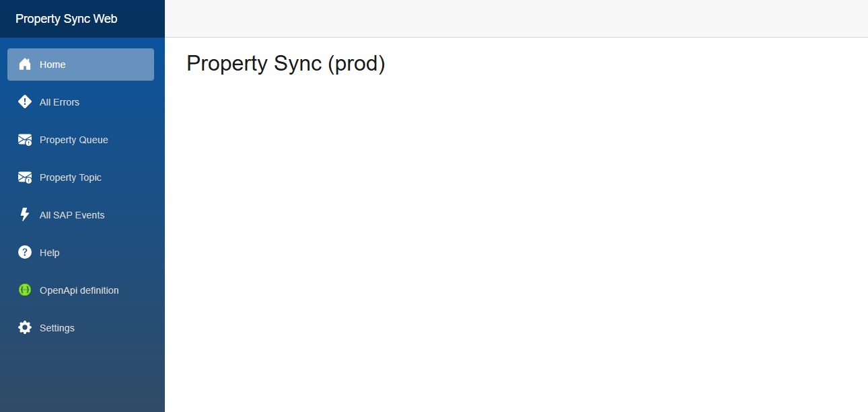This screenshot has height=412, width=868.
Task: Click the Help question mark icon
Action: tap(25, 253)
